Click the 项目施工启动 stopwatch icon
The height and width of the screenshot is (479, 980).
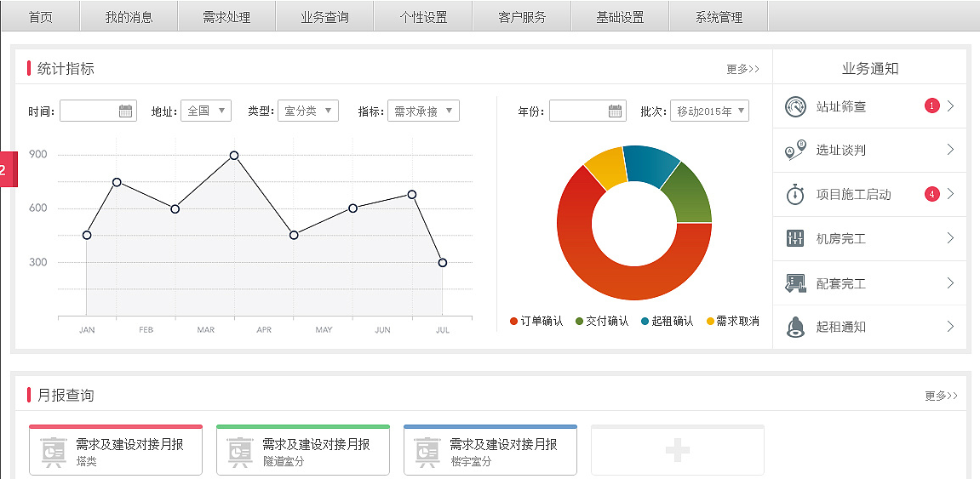pyautogui.click(x=794, y=194)
